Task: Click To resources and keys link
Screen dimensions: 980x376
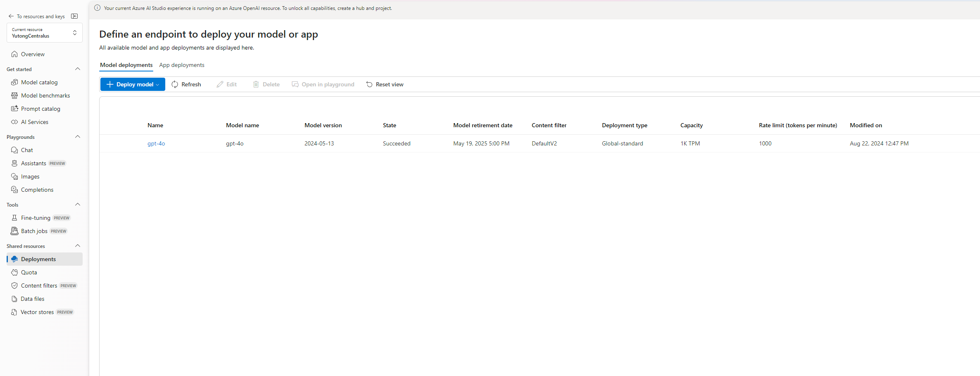Action: [40, 17]
